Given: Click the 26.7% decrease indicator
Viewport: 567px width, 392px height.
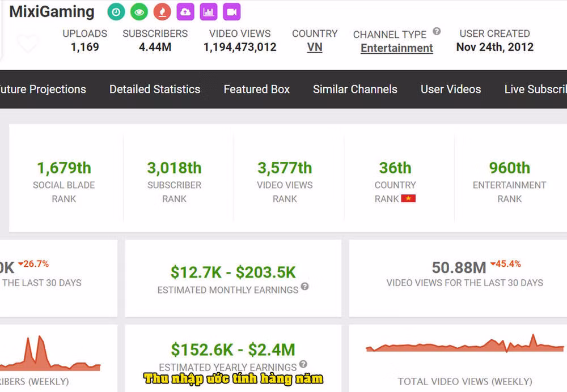Looking at the screenshot, I should (33, 264).
